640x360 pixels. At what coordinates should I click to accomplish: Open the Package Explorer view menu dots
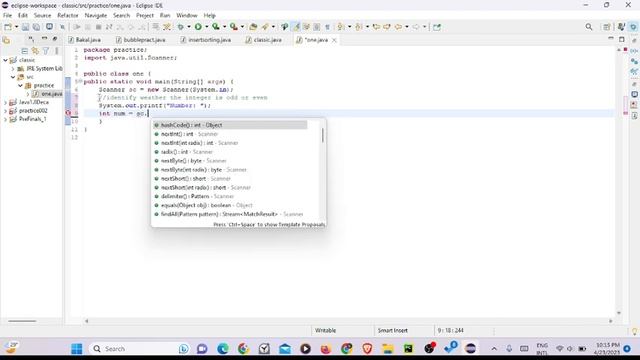point(56,51)
